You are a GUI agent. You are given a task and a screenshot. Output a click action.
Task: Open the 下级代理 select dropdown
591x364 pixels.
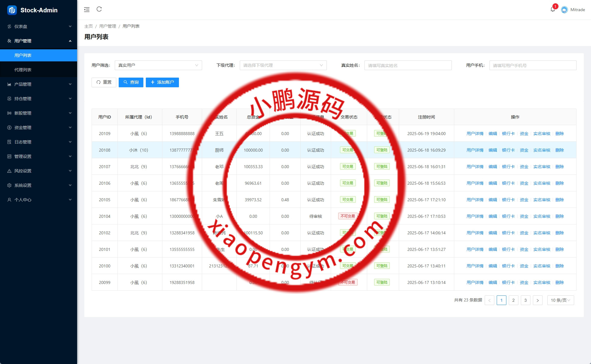pos(283,65)
